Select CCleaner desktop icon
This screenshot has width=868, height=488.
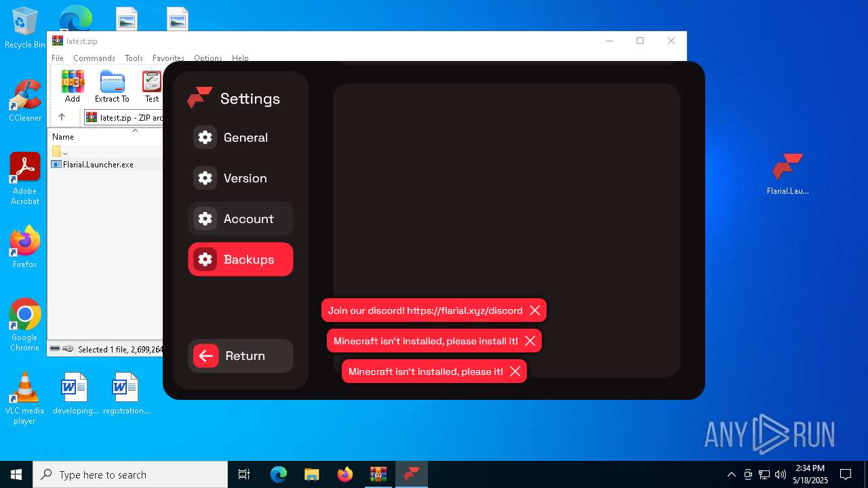point(25,101)
